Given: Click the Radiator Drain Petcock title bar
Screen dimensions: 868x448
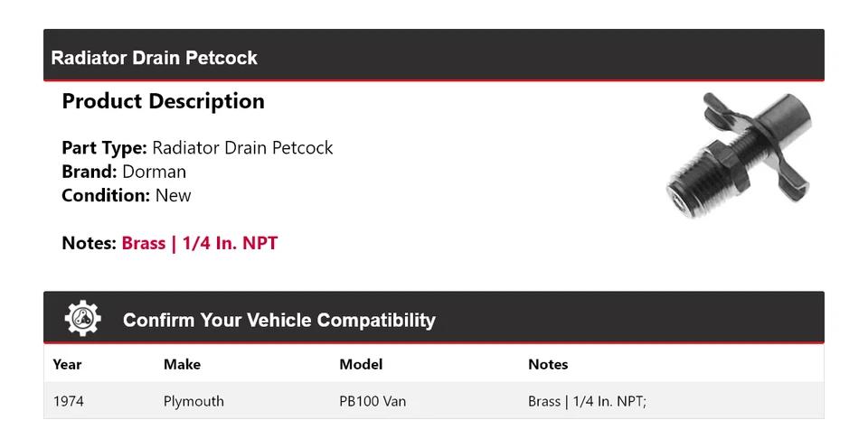Looking at the screenshot, I should pyautogui.click(x=155, y=58).
